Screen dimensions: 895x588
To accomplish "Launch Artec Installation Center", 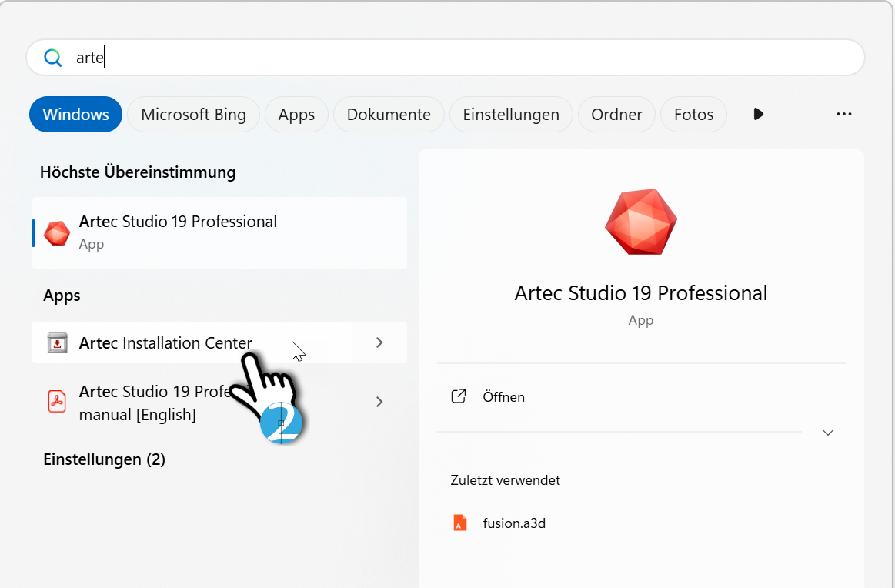I will [x=192, y=342].
